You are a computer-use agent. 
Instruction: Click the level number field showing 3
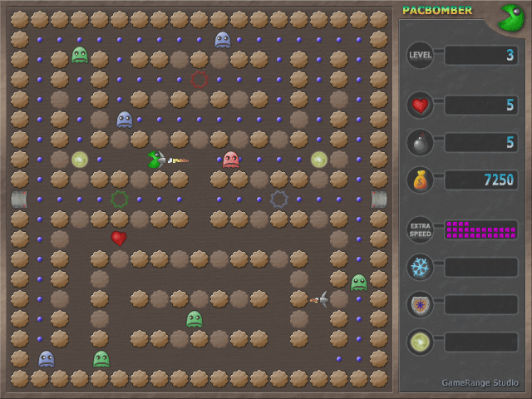click(481, 56)
